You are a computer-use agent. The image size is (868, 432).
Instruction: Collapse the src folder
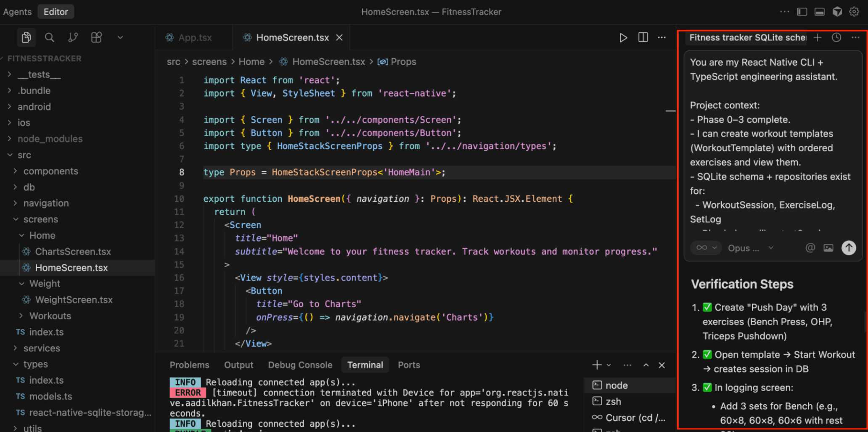pyautogui.click(x=24, y=155)
